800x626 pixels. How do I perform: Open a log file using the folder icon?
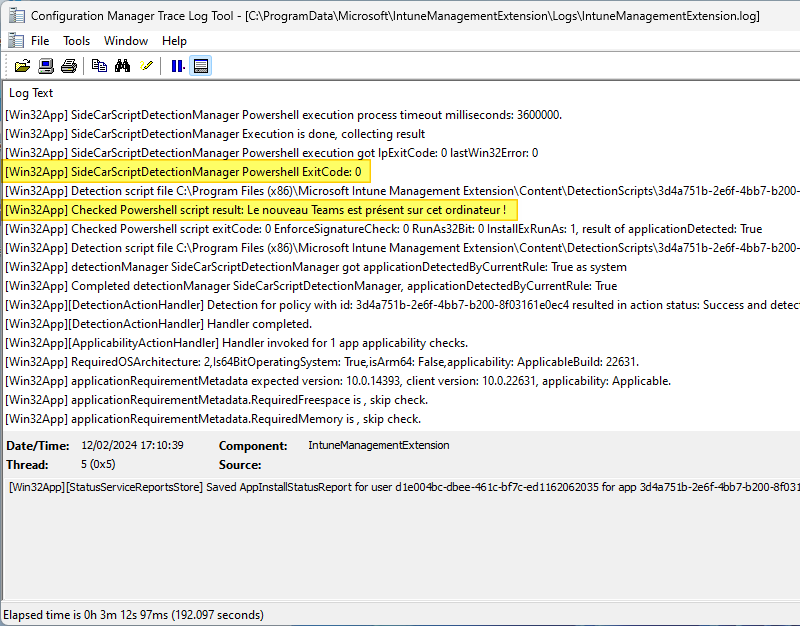(x=23, y=66)
